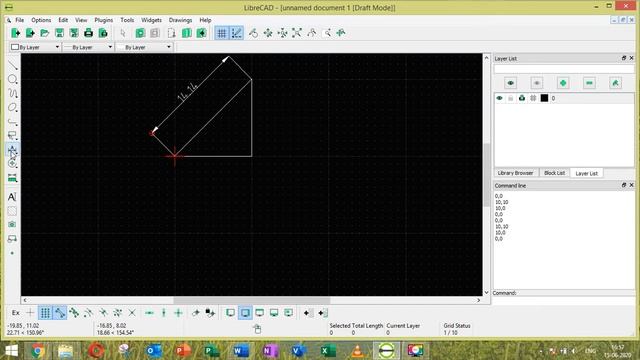Toggle the lock on layer 0
Screen dimensions: 640x360
pos(510,98)
